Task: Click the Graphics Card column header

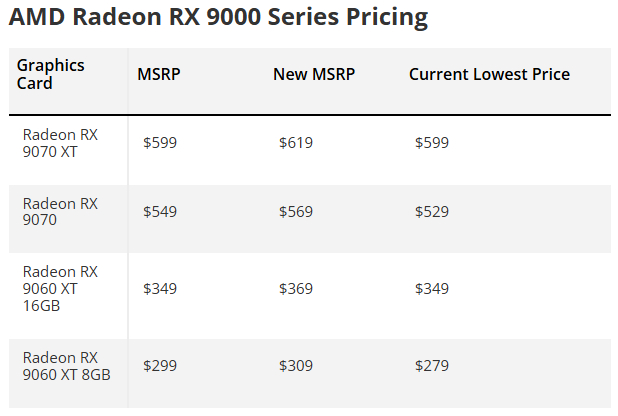Action: [x=51, y=74]
